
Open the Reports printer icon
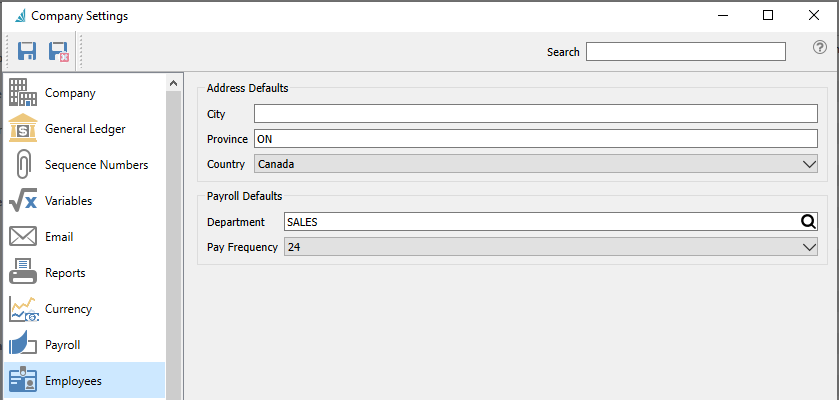pos(23,273)
